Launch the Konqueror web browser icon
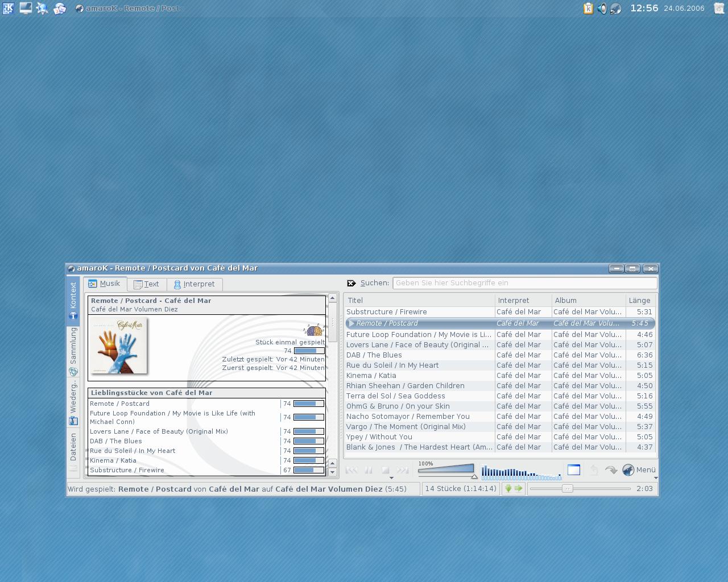This screenshot has height=582, width=728. point(42,8)
